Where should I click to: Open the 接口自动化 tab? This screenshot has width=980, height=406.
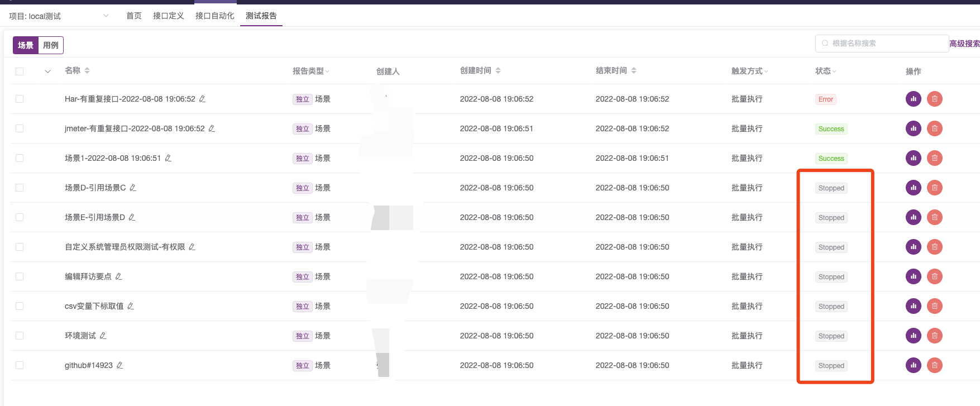(x=215, y=16)
